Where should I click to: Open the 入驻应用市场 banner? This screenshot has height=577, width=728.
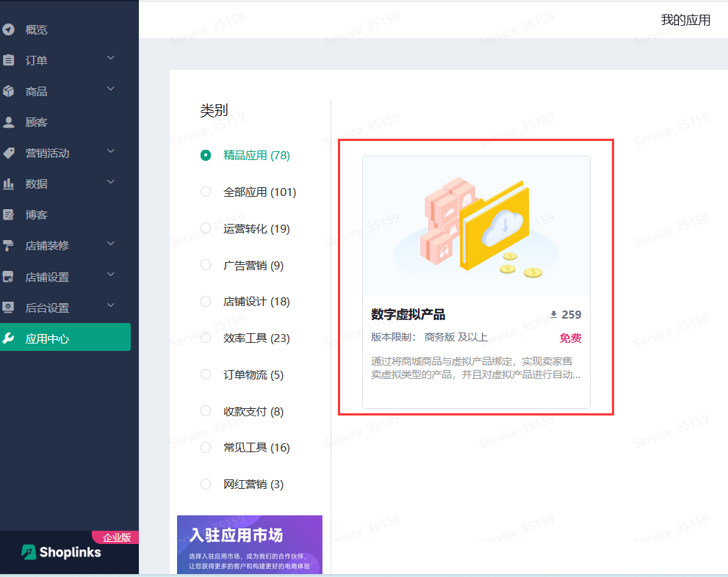click(249, 543)
